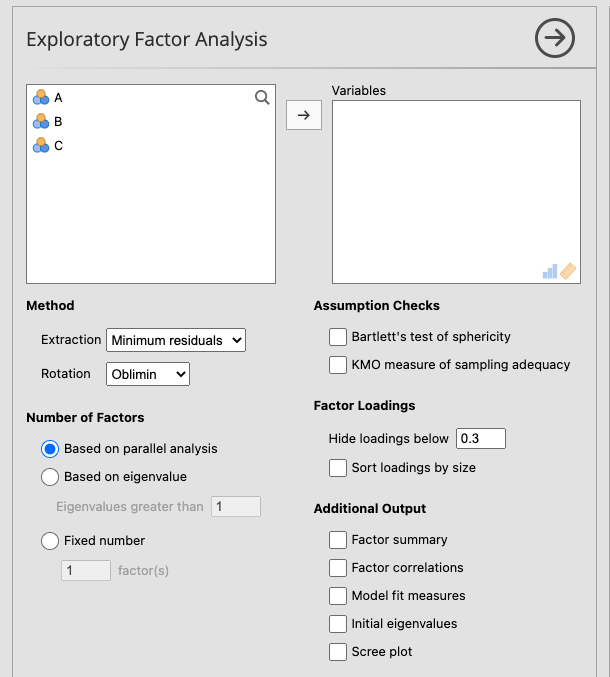
Task: Click the search magnifier in variable list
Action: pyautogui.click(x=262, y=97)
